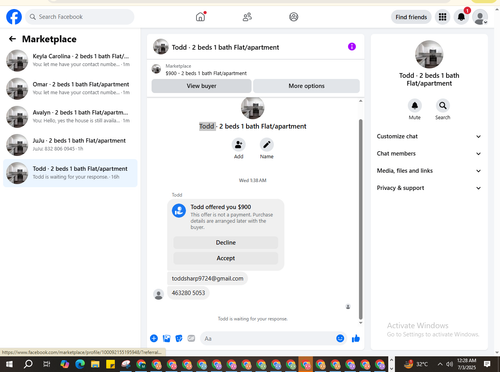This screenshot has width=500, height=372.
Task: Show hidden system tray icons
Action: (440, 364)
